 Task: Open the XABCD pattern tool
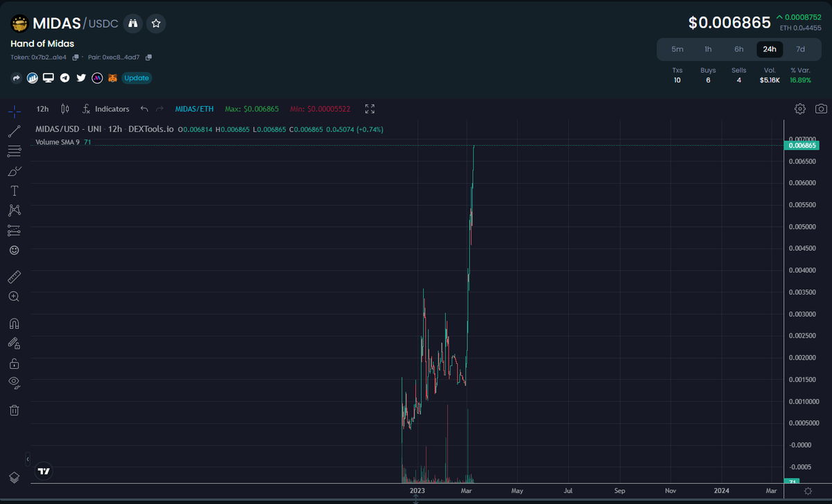(14, 210)
